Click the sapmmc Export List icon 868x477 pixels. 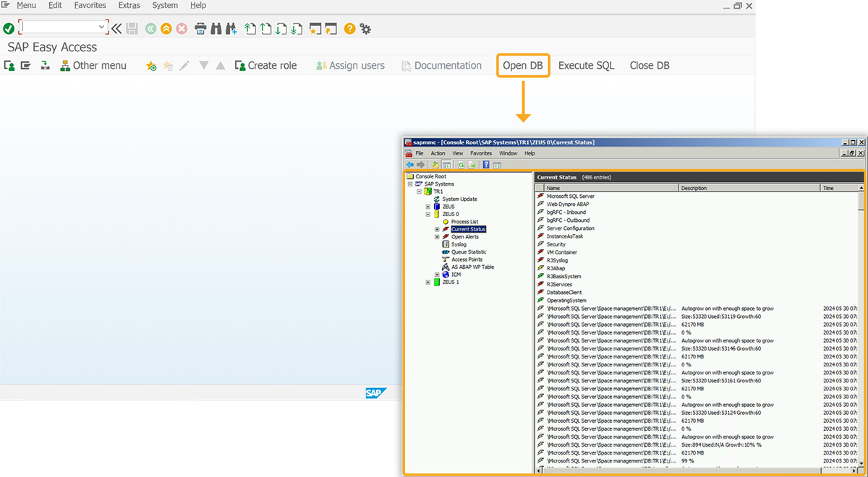pyautogui.click(x=472, y=165)
